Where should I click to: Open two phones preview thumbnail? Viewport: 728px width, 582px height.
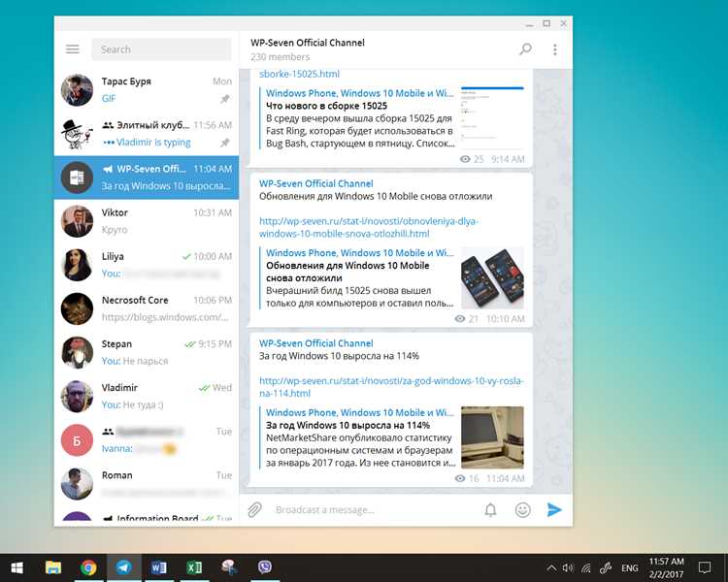pos(492,278)
